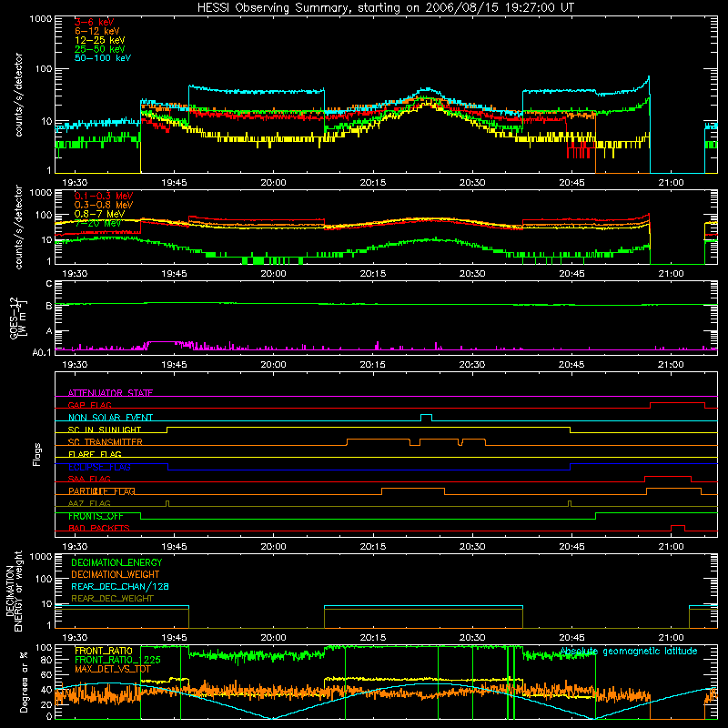Click the DECIMATION_ENERGY legend label
The width and height of the screenshot is (728, 728).
point(116,562)
